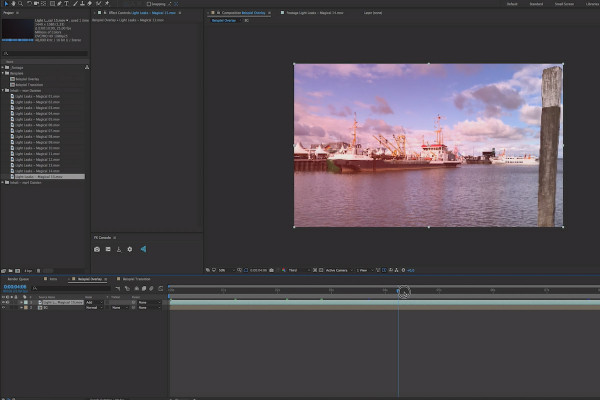Viewport: 600px width, 400px height.
Task: Switch to the Render Queue tab
Action: pyautogui.click(x=18, y=279)
